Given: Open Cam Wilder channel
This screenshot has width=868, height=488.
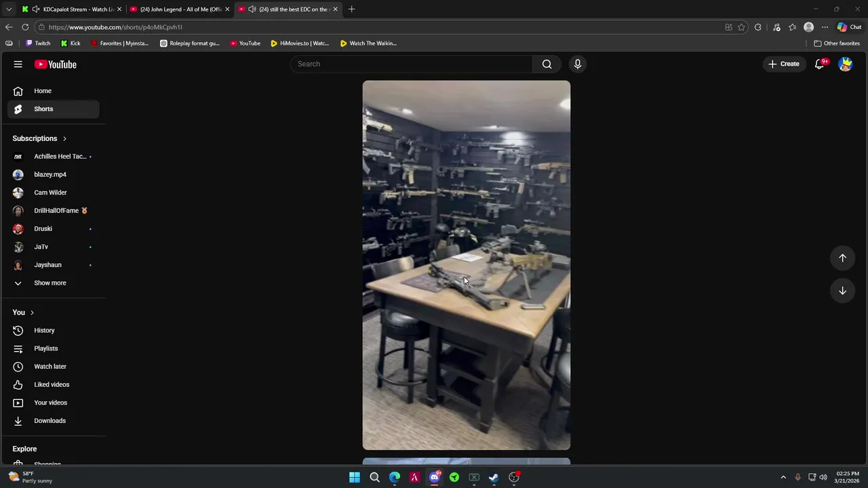Looking at the screenshot, I should coord(54,192).
